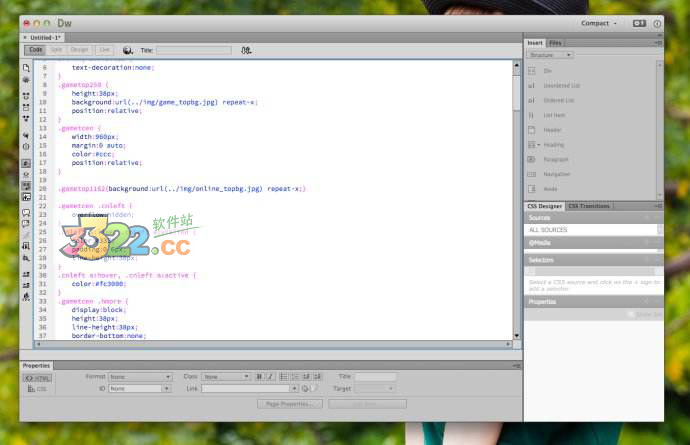Click the File Management icon in document toolbar
Screen dimensions: 690x445
tap(245, 49)
